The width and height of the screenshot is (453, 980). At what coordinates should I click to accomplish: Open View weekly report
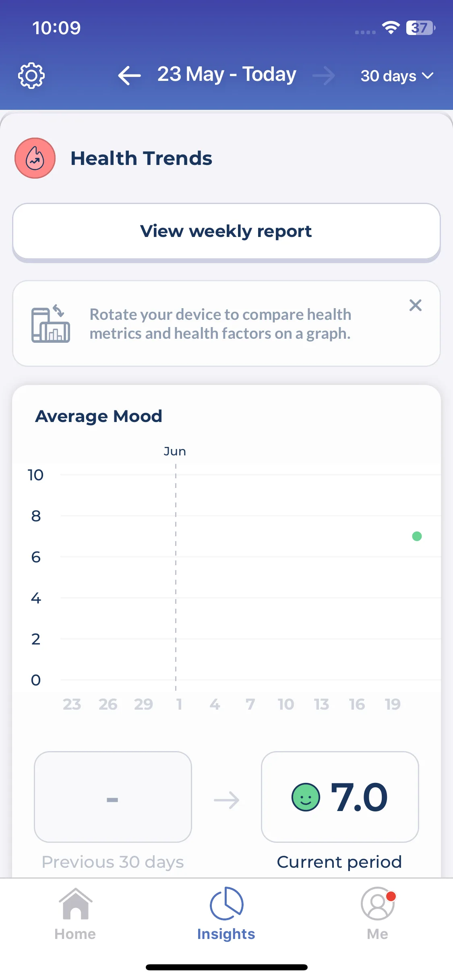226,231
